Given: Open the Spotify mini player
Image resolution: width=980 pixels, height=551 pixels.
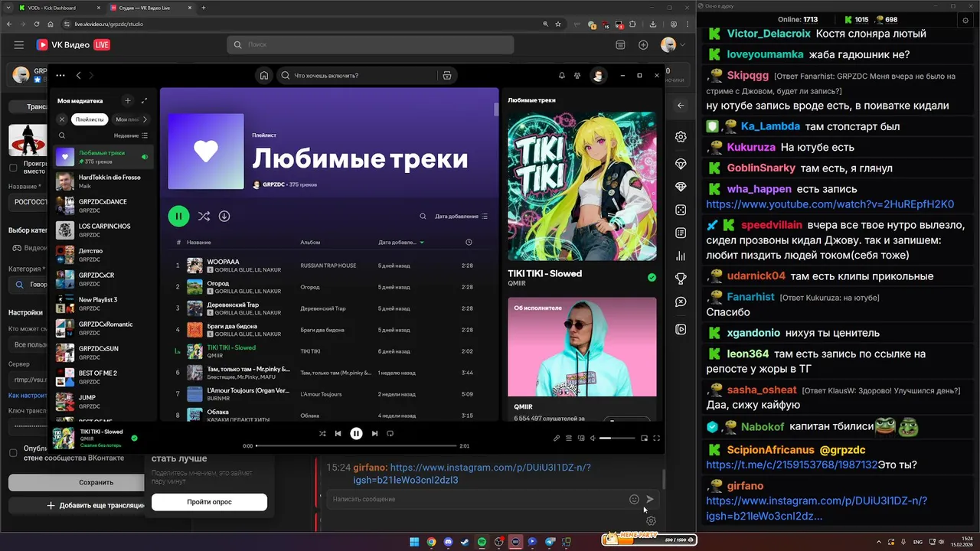Looking at the screenshot, I should pos(644,439).
